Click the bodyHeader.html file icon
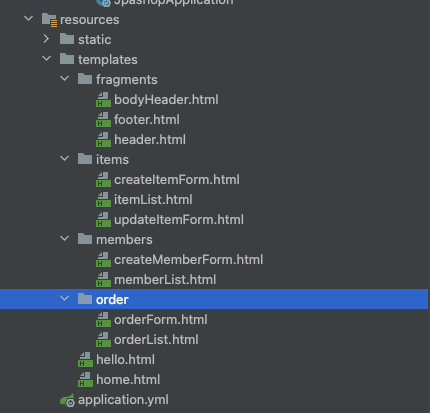The width and height of the screenshot is (430, 413). pyautogui.click(x=103, y=100)
